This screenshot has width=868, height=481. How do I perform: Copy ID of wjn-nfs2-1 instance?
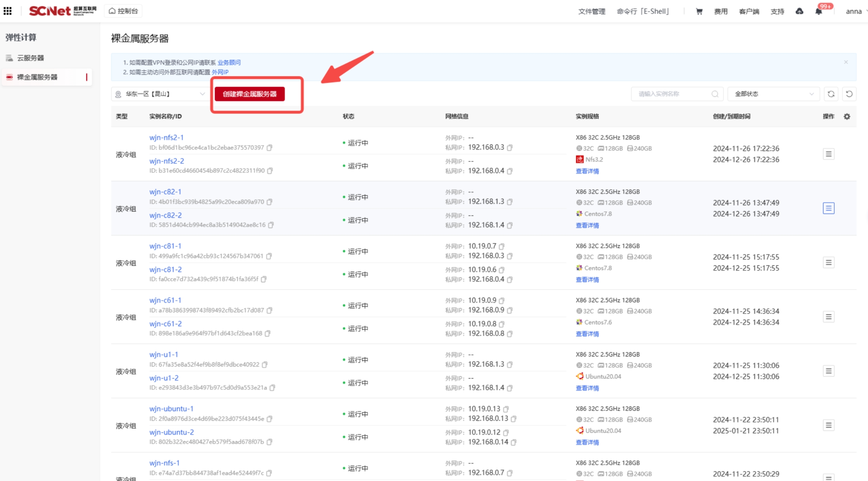pos(270,148)
